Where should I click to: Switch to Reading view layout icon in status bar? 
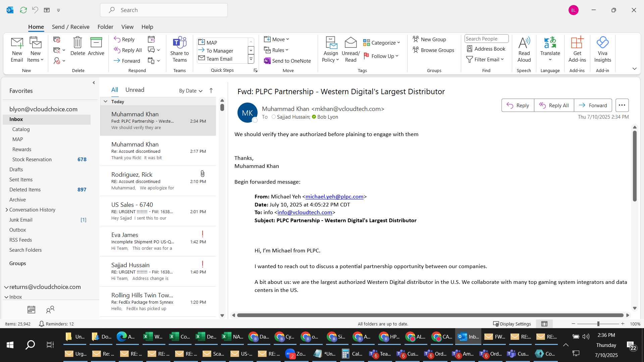pyautogui.click(x=544, y=324)
